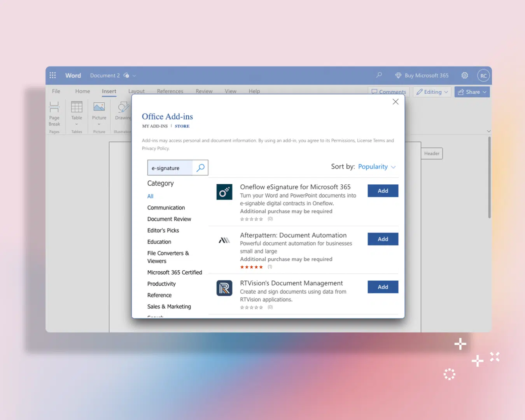
Task: Open the settings gear icon
Action: 465,75
